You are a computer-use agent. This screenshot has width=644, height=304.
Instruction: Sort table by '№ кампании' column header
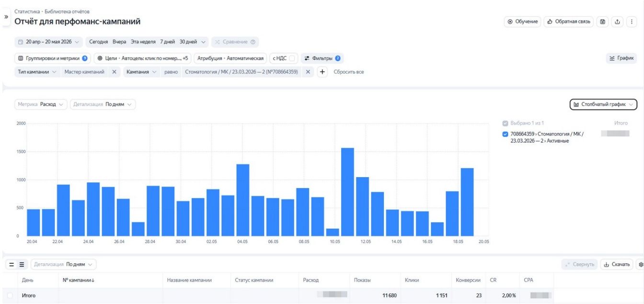click(79, 280)
